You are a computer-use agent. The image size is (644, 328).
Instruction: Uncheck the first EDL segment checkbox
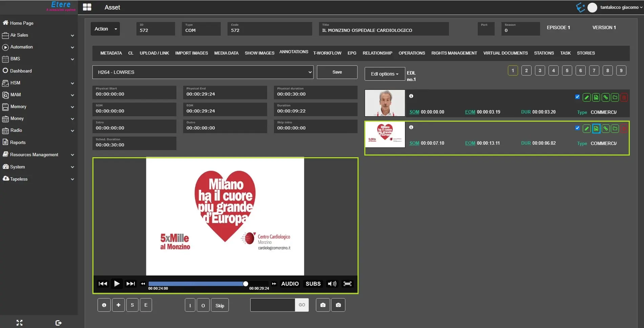tap(577, 97)
